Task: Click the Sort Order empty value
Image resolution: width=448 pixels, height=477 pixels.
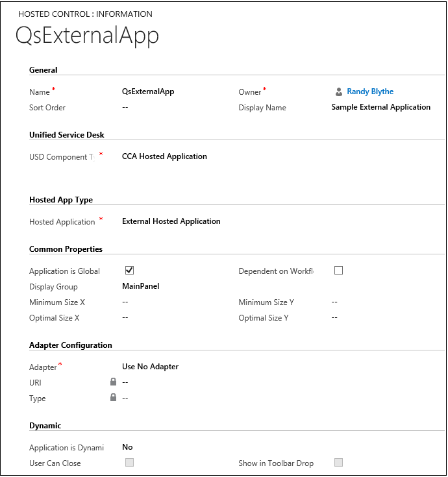Action: pyautogui.click(x=125, y=107)
